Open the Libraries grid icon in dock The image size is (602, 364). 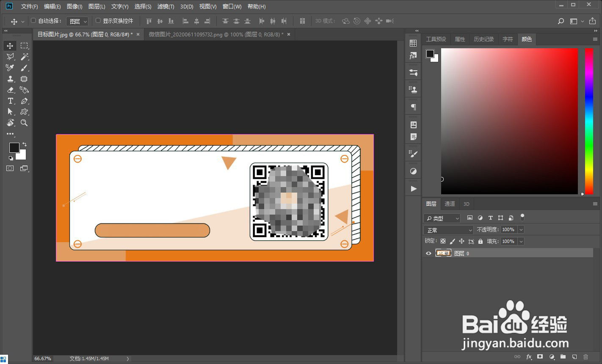(414, 43)
